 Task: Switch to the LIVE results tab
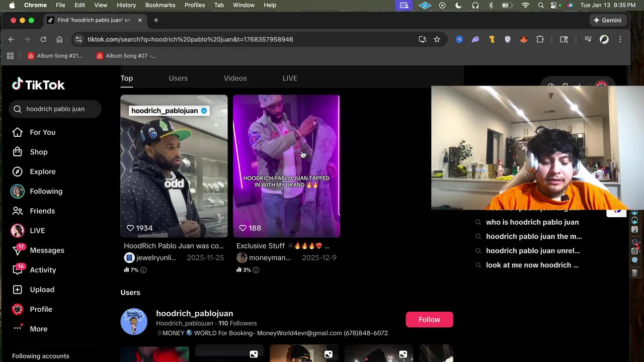(290, 78)
